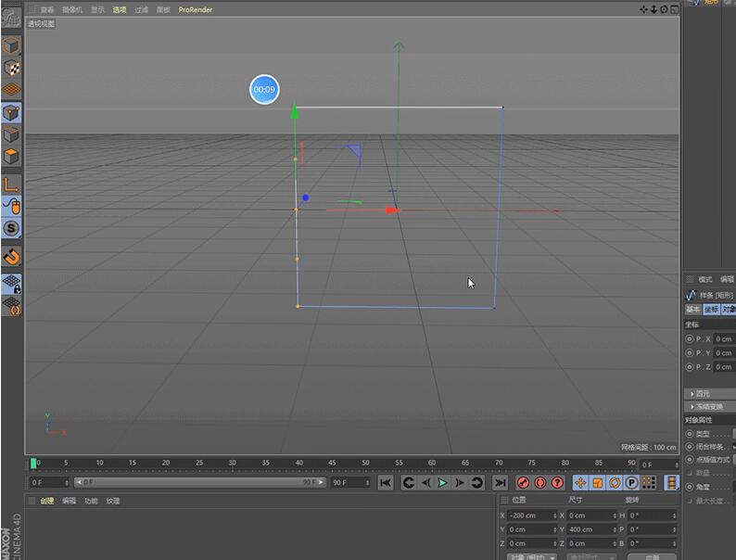Click the rotation H field showing 0°
The height and width of the screenshot is (560, 736).
pos(652,515)
